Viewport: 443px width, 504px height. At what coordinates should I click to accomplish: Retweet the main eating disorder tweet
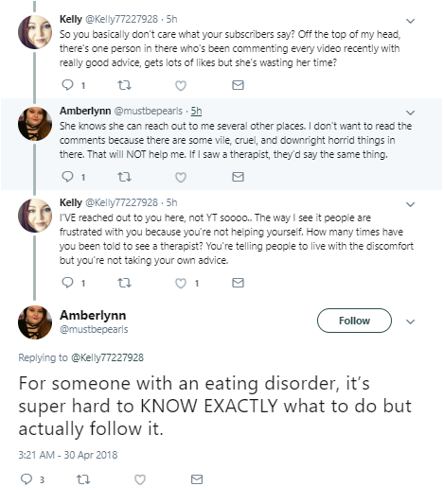(83, 479)
